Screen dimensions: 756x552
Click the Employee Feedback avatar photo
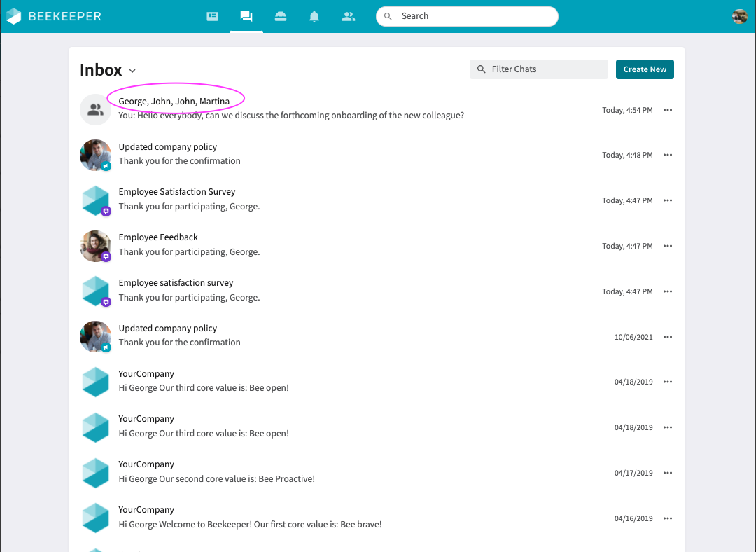coord(95,246)
